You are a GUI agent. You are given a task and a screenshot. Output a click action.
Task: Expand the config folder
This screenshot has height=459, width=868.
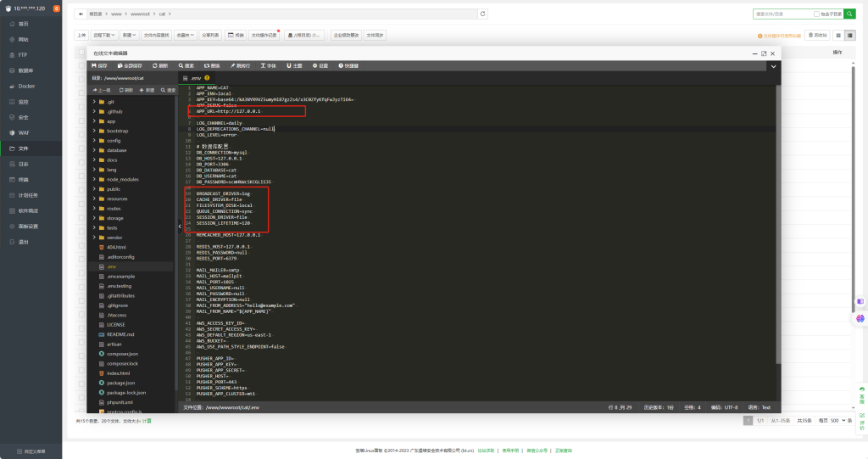pos(95,141)
